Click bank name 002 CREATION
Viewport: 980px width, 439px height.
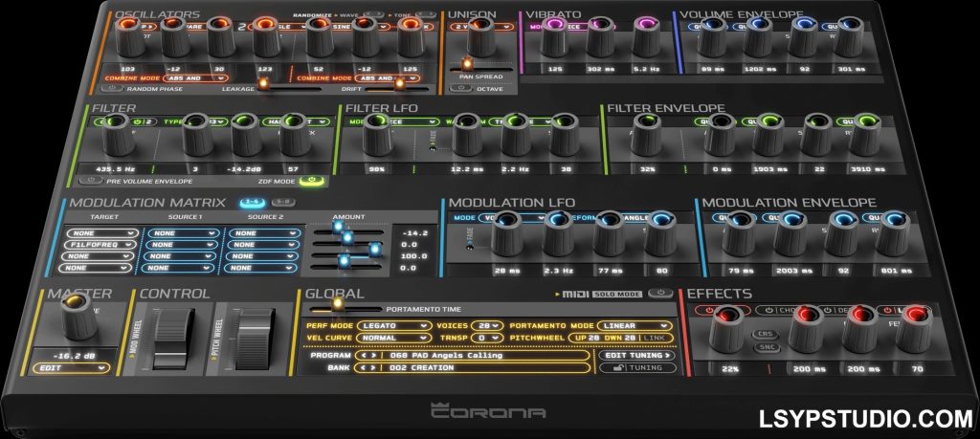(x=421, y=368)
